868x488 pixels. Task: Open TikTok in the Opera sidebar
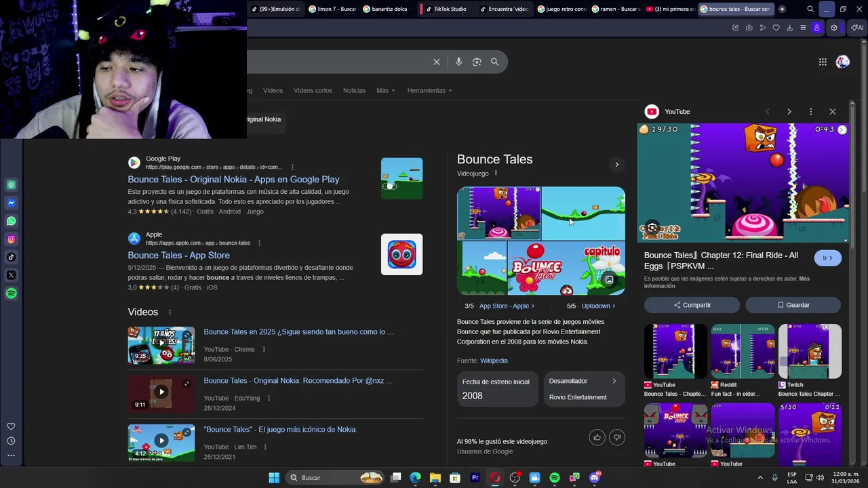coord(12,257)
